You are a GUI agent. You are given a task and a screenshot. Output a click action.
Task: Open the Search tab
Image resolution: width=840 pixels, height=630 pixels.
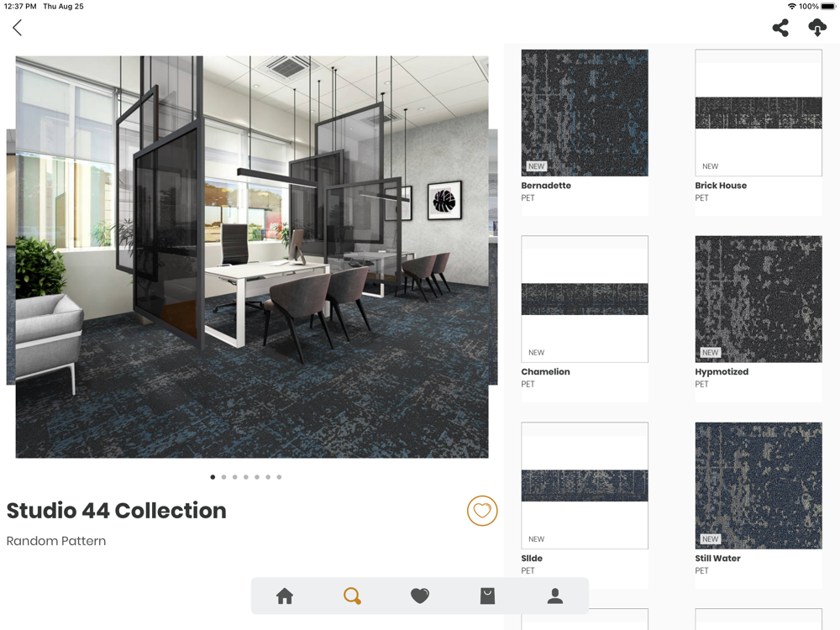(x=352, y=596)
